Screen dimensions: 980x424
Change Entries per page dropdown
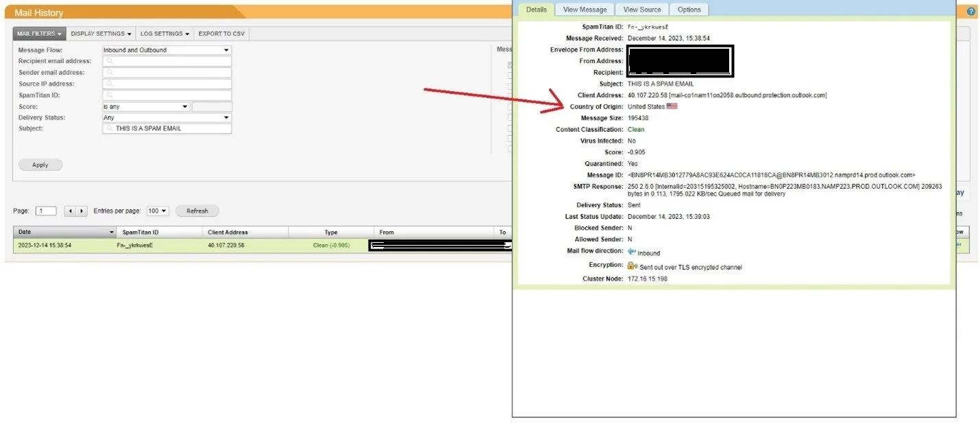click(158, 211)
